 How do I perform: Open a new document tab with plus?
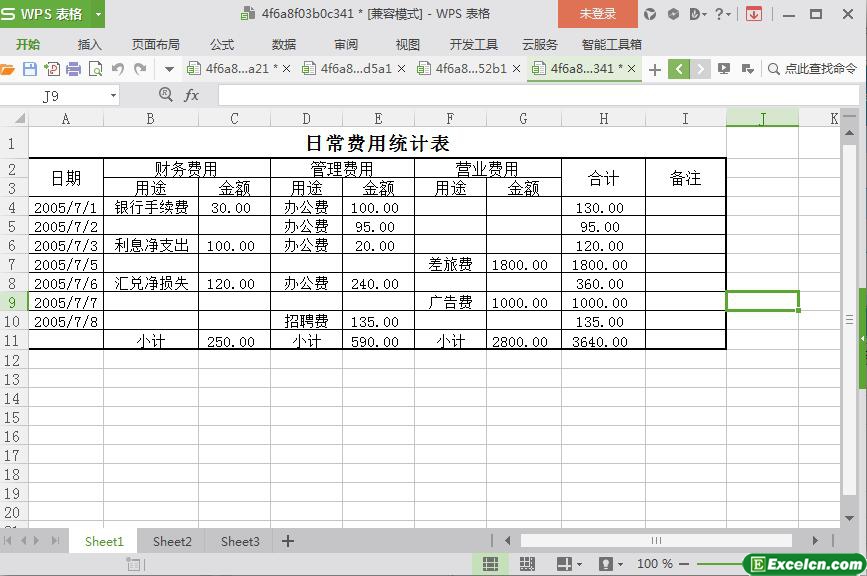pos(655,69)
